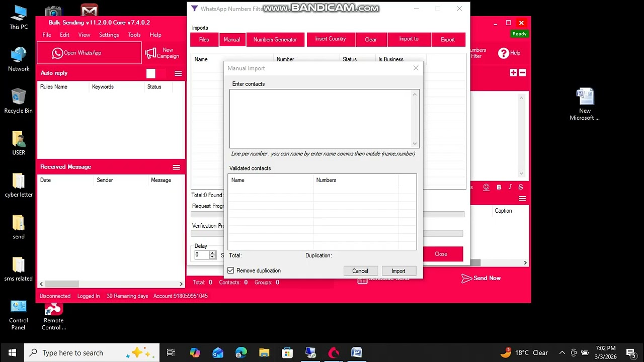Screen dimensions: 644x362
Task: Select the Manual import button
Action: click(x=232, y=40)
